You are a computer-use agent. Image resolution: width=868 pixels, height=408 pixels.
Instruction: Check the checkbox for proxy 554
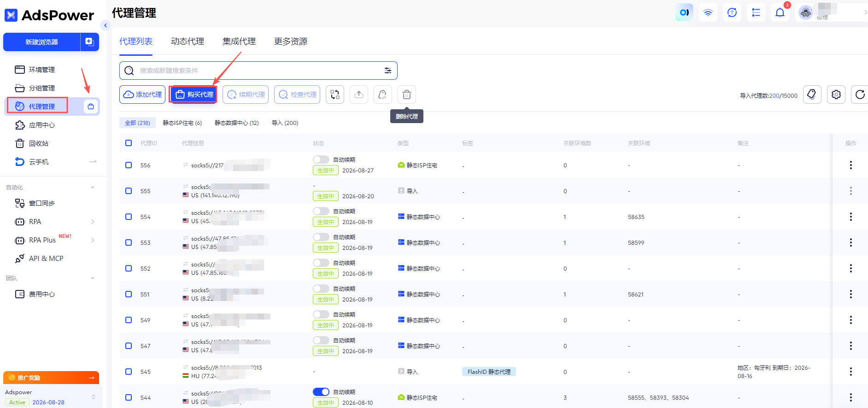click(x=129, y=217)
